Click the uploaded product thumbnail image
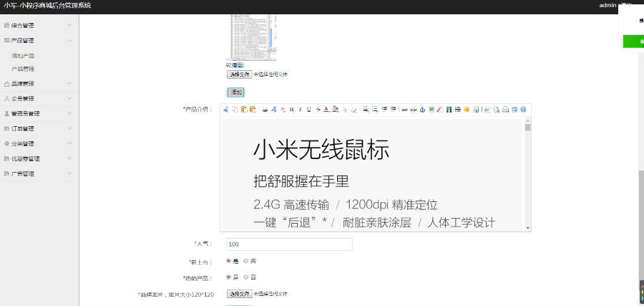The width and height of the screenshot is (644, 306). point(251,37)
